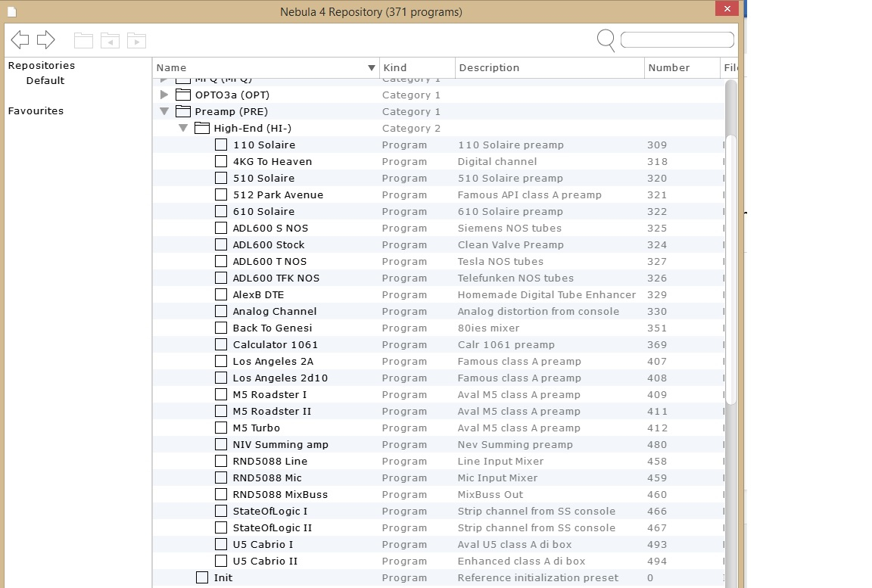This screenshot has height=588, width=872.
Task: Click inside the search text field
Action: coord(677,40)
